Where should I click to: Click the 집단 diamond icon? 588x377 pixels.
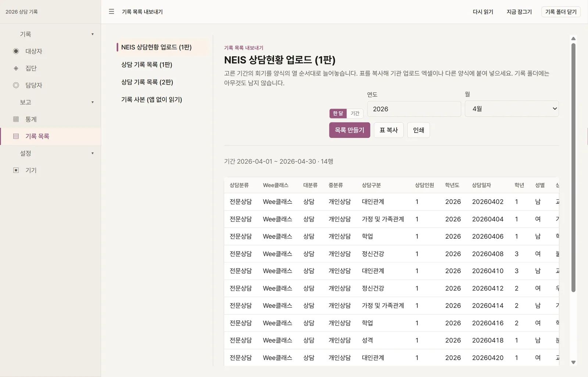(16, 68)
